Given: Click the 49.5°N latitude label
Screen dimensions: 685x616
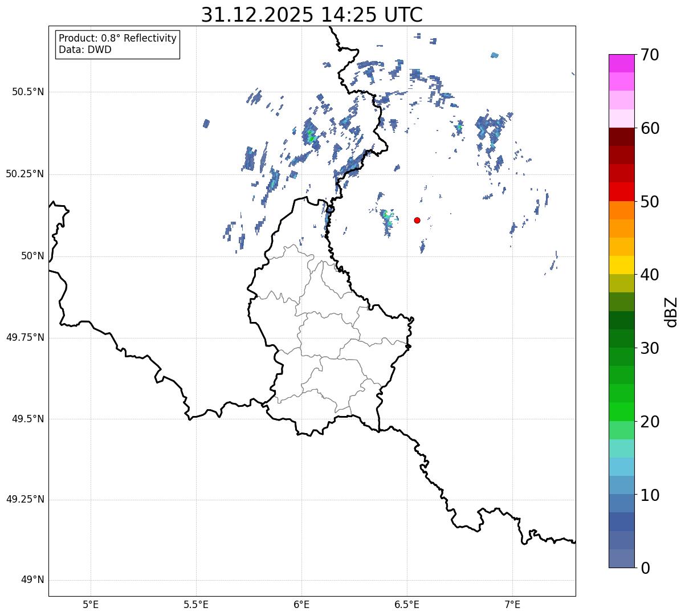Looking at the screenshot, I should click(x=28, y=419).
